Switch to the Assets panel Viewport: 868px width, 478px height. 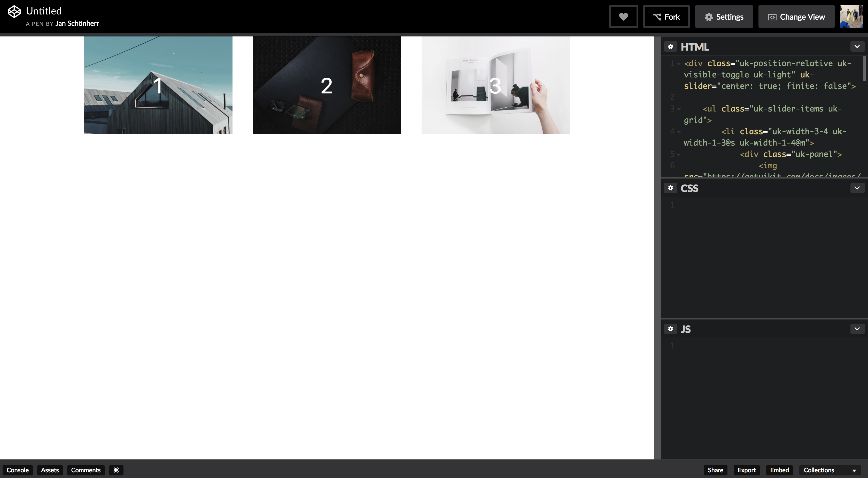point(50,470)
